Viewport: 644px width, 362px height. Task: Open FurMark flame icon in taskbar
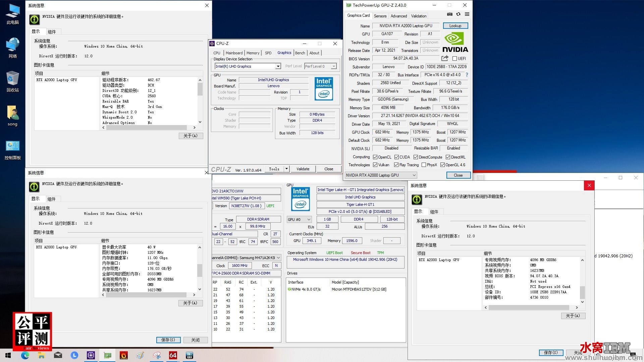(124, 355)
